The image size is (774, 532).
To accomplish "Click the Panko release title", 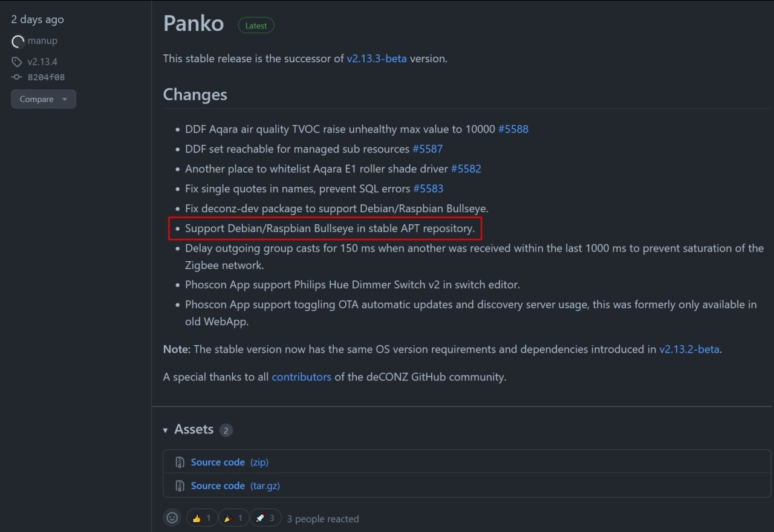I will [193, 24].
